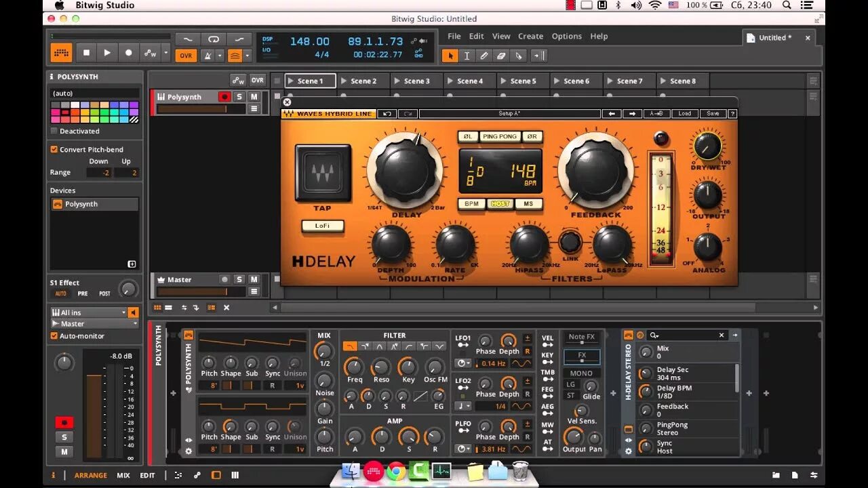Launch Scene 1
The width and height of the screenshot is (868, 488).
click(x=292, y=81)
